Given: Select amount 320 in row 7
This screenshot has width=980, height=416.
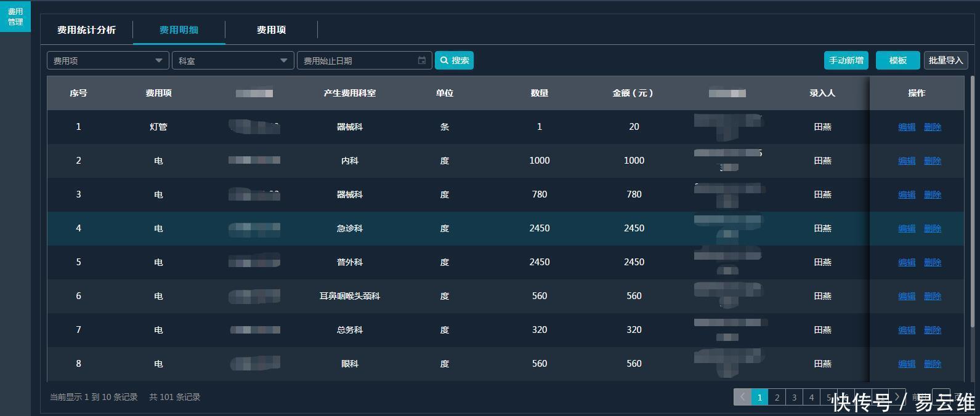Looking at the screenshot, I should pos(634,330).
